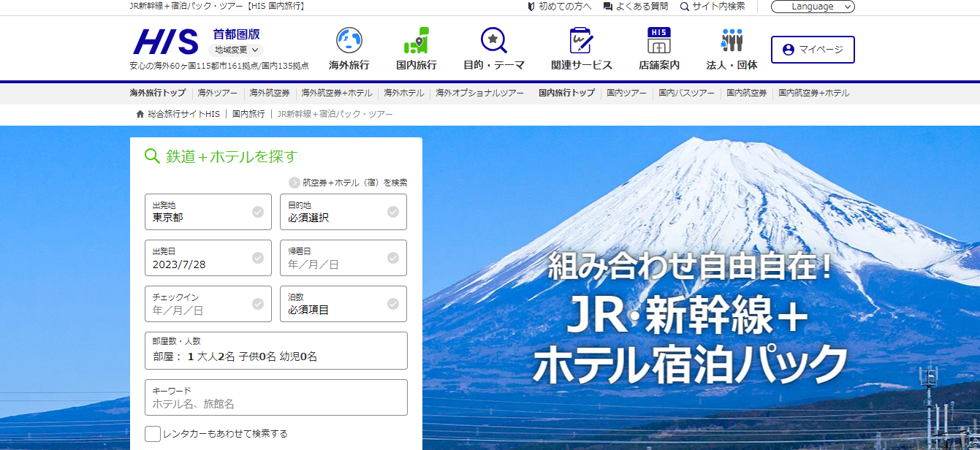Open 目的・テーマ magnifier star icon
Screen dimensions: 980x450
(493, 40)
